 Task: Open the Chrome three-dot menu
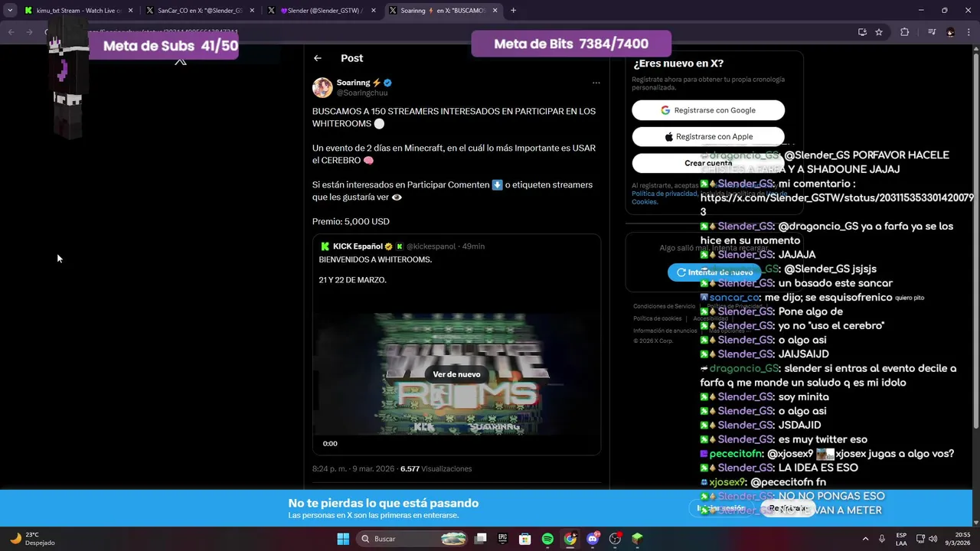coord(969,32)
